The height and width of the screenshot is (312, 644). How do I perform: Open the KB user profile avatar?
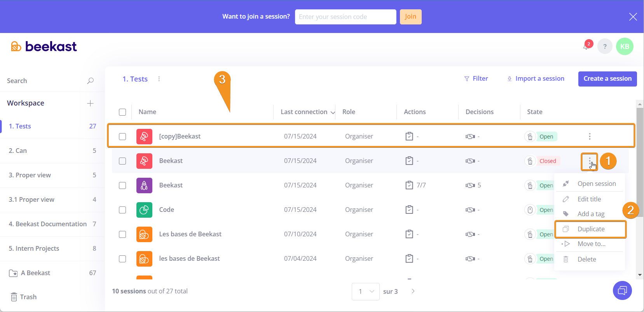click(x=625, y=47)
